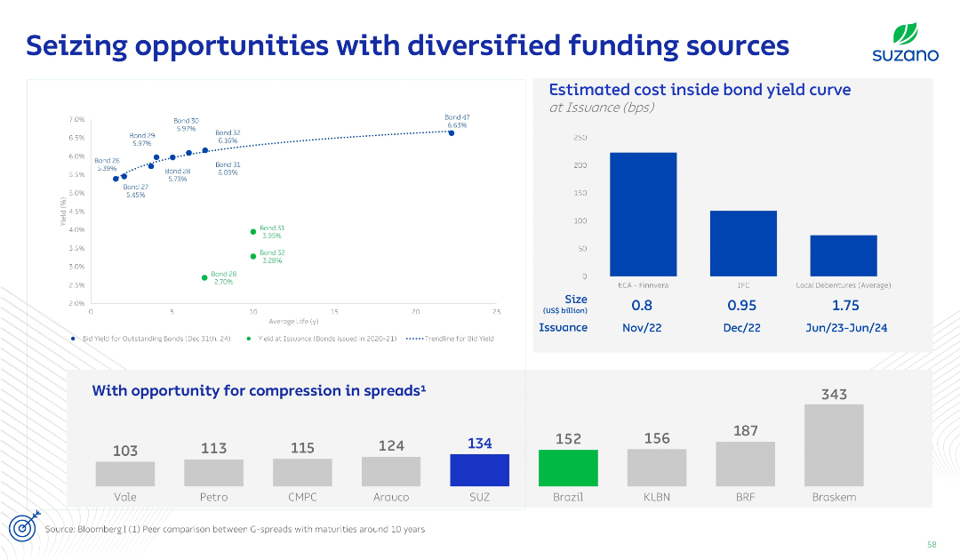This screenshot has height=560, width=960.
Task: Click the Bond 30 5.97% label
Action: pos(186,124)
